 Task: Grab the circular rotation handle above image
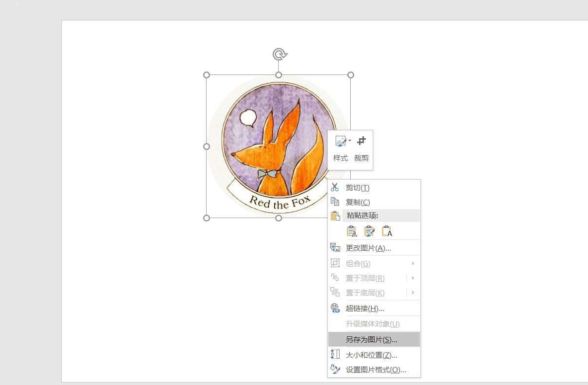pos(279,54)
